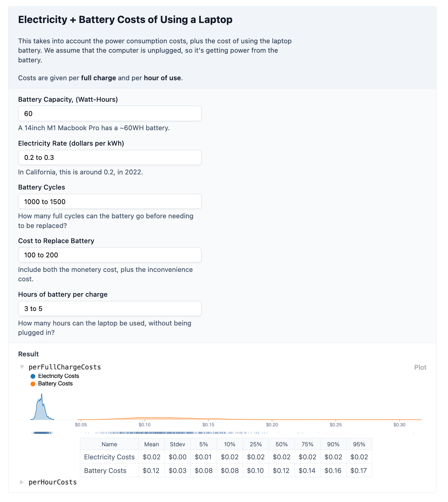Click the Plot button
The height and width of the screenshot is (502, 448).
420,367
